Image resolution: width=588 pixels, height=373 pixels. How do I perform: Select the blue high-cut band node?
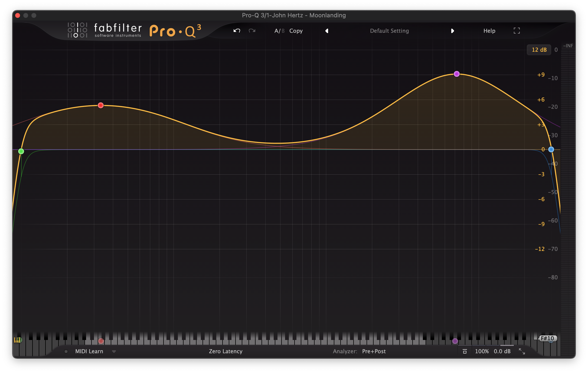[551, 149]
